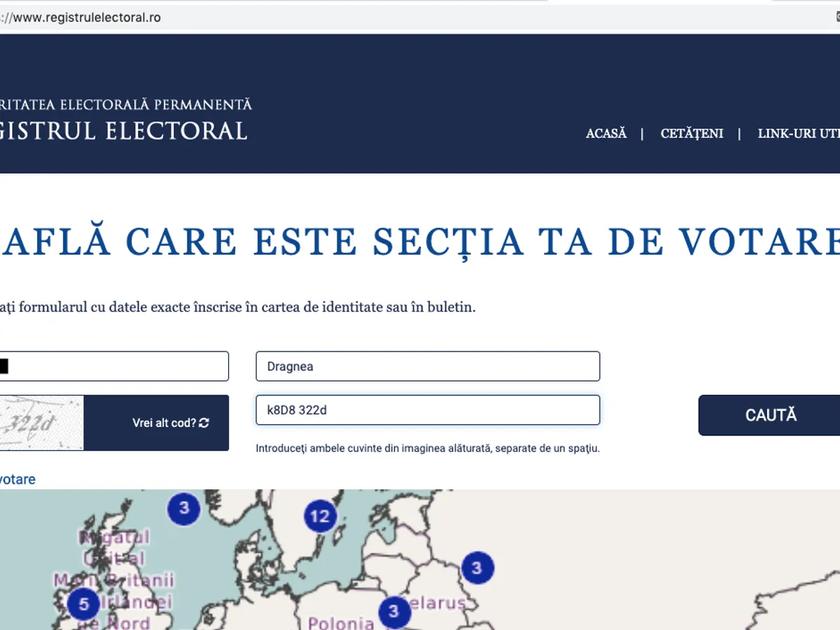This screenshot has height=630, width=840.
Task: Click the map cluster marker labeled 5
Action: (x=84, y=603)
